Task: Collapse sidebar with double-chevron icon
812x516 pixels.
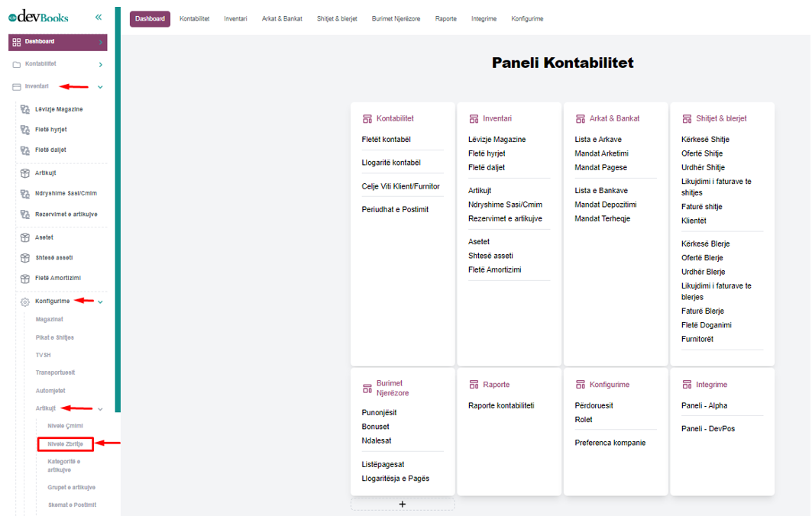Action: coord(99,17)
